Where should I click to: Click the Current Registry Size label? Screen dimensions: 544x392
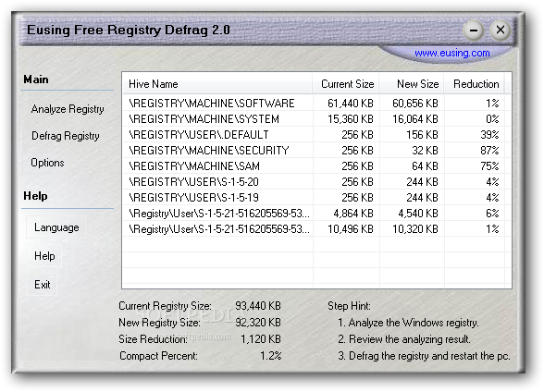coord(165,306)
